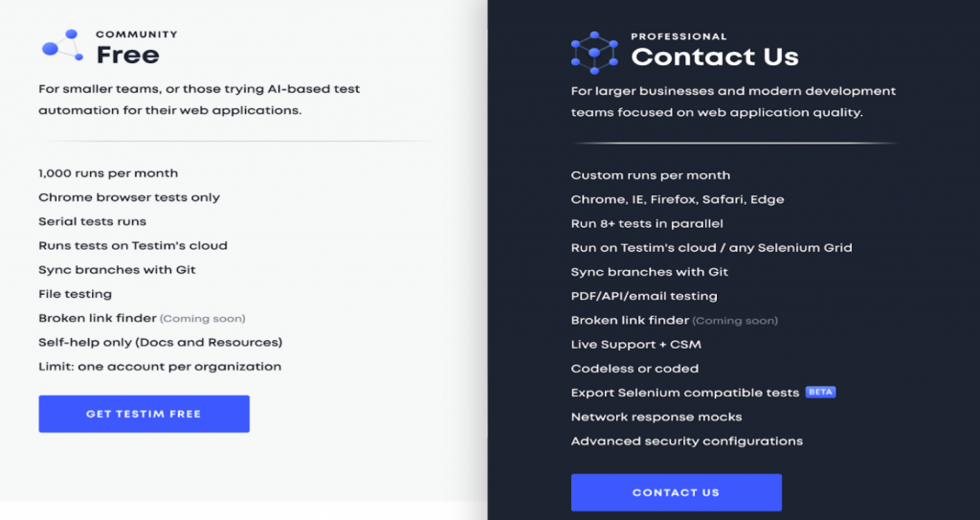980x520 pixels.
Task: Click 'Advanced security configurations' item
Action: tap(687, 441)
